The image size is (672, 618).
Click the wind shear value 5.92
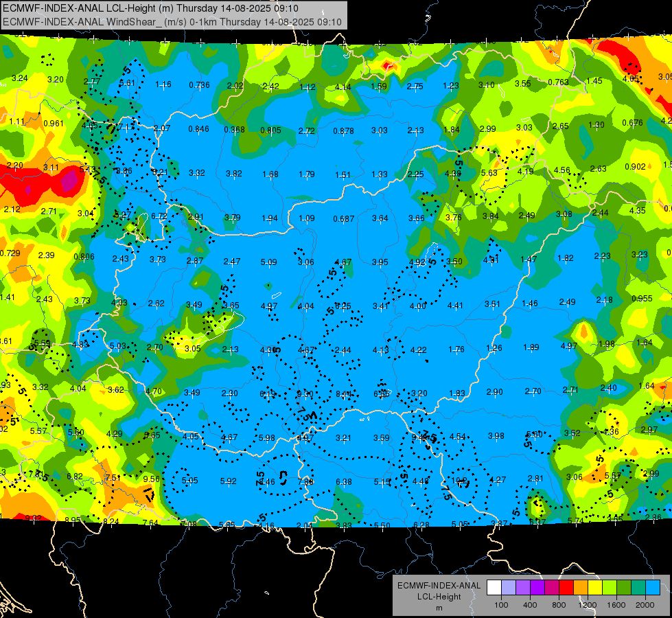tap(228, 481)
